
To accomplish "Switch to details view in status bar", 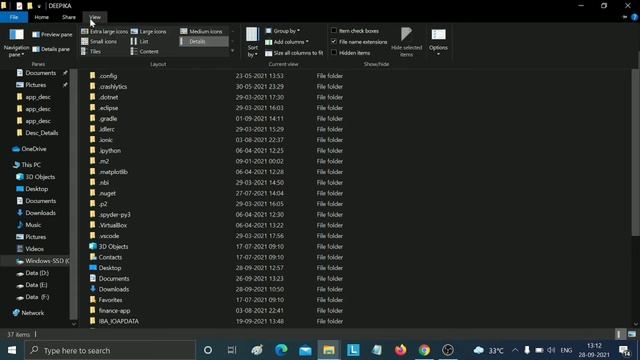I will coord(620,334).
